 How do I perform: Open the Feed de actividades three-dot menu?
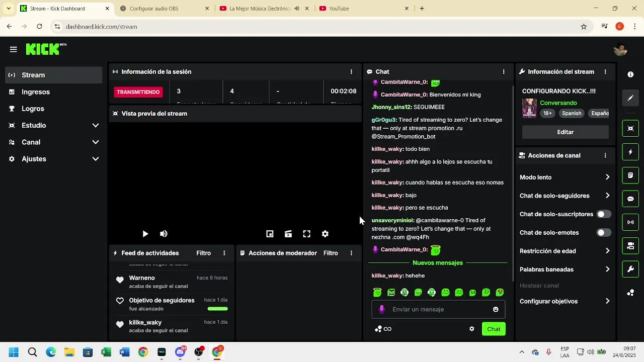224,253
